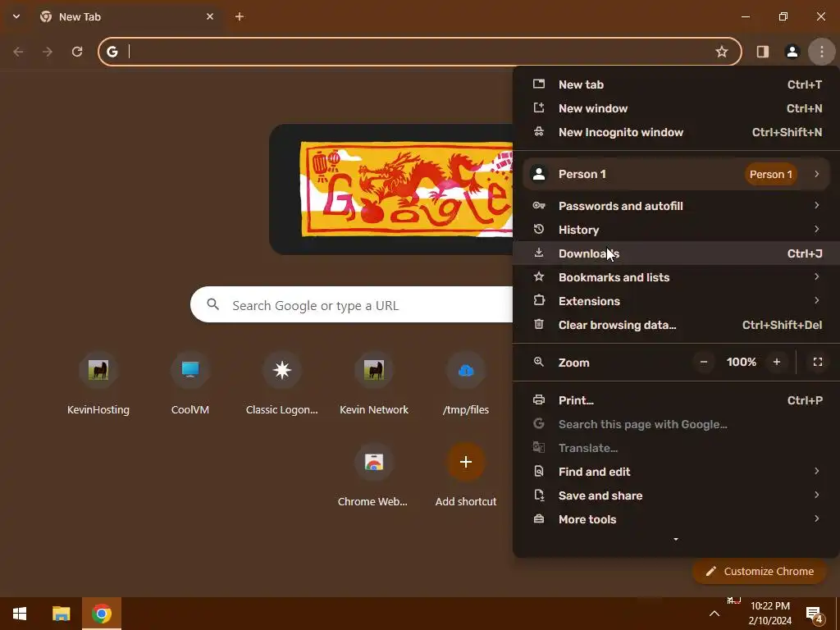
Task: Reload the current page
Action: (77, 52)
